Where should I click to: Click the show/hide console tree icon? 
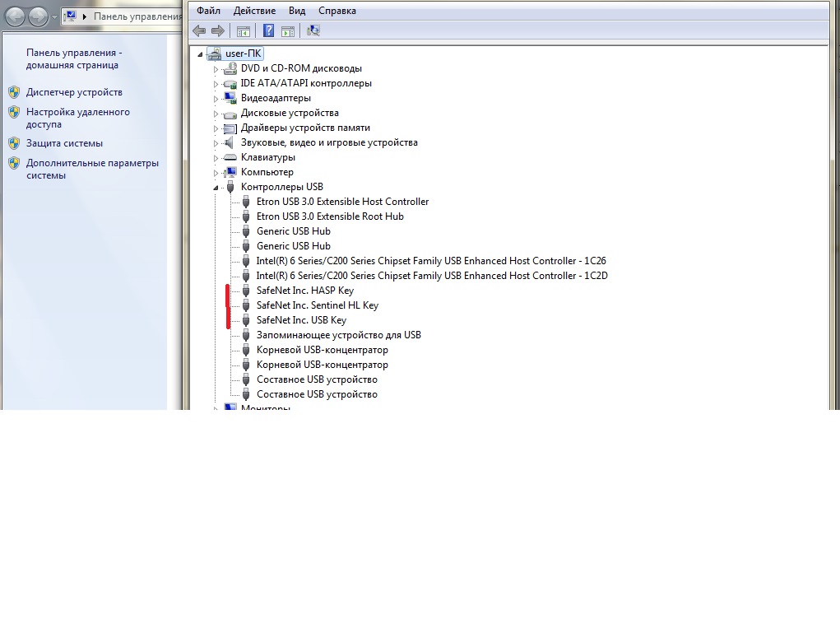243,31
